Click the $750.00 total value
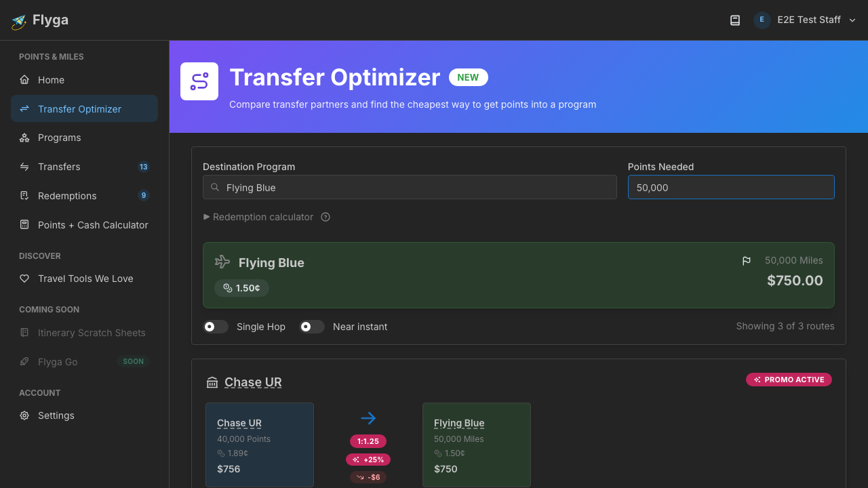This screenshot has width=868, height=488. (795, 281)
